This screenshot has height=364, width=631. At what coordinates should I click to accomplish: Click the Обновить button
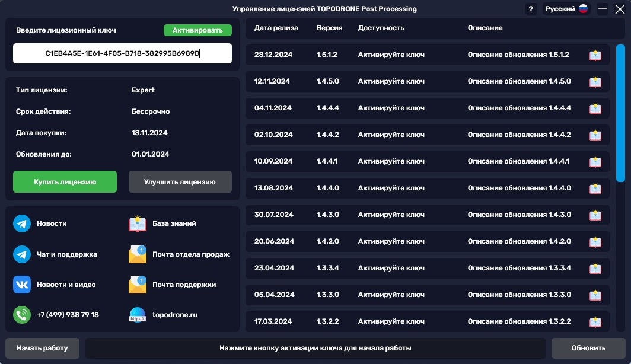coord(588,349)
